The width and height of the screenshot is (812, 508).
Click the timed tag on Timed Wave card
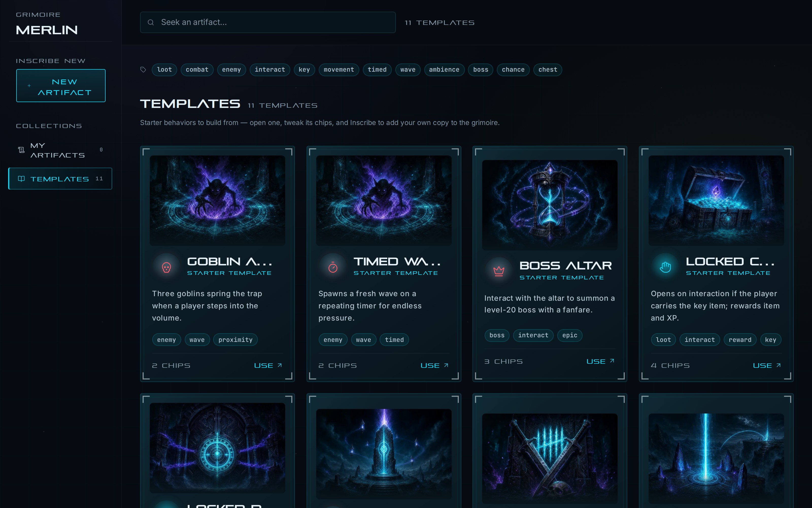tap(394, 340)
